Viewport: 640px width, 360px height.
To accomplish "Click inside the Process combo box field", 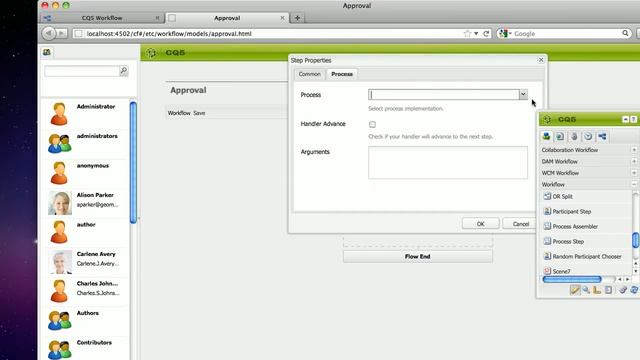I will (443, 95).
